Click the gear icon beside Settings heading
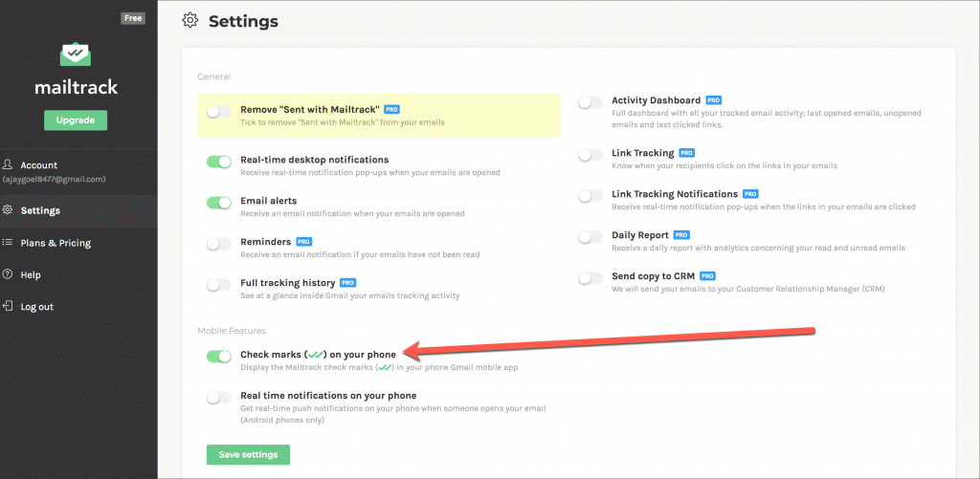The height and width of the screenshot is (479, 980). point(189,20)
